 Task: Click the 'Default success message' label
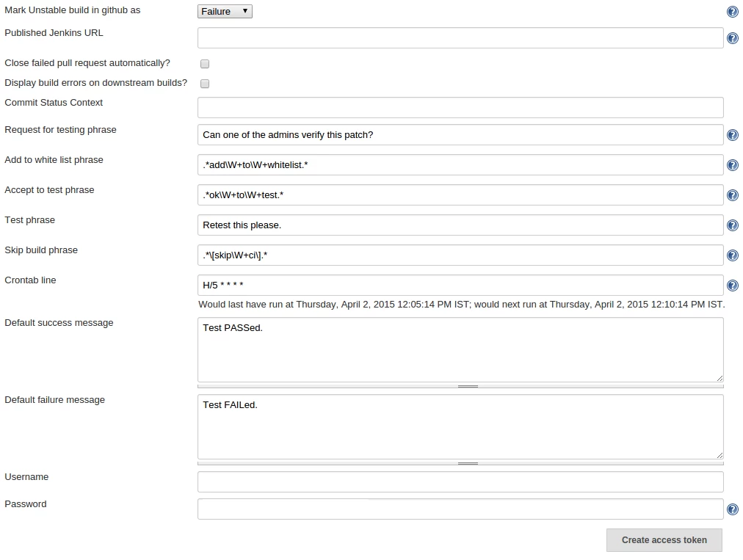coord(59,323)
